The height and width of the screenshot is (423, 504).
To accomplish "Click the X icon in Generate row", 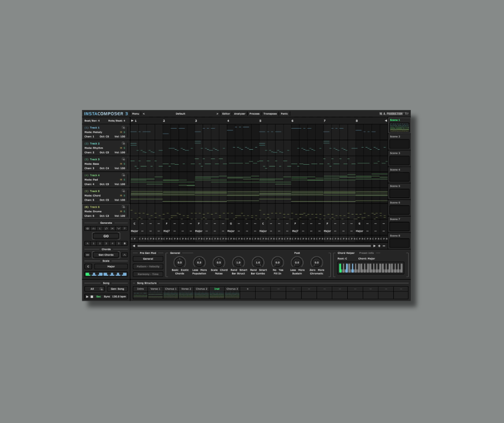I will click(113, 229).
